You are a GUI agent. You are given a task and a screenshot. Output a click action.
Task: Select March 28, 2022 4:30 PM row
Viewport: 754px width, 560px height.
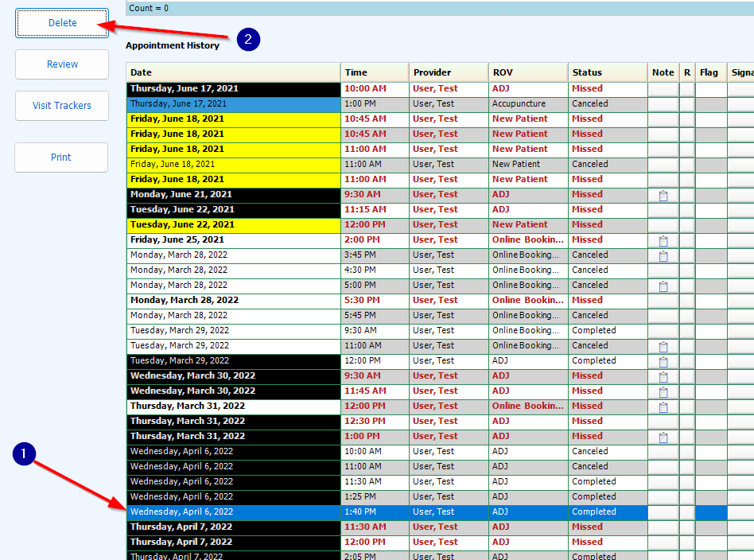[440, 270]
